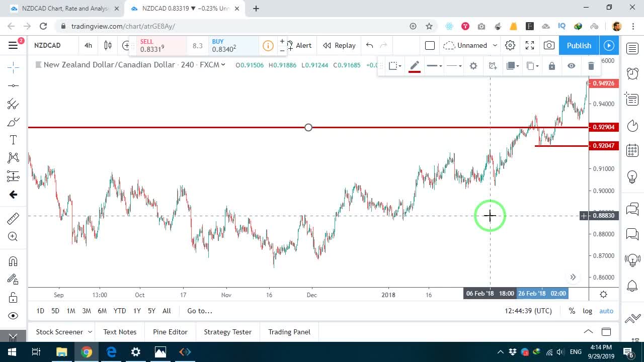Expand the Stock Screener dropdown arrow
644x362 pixels.
point(90,332)
